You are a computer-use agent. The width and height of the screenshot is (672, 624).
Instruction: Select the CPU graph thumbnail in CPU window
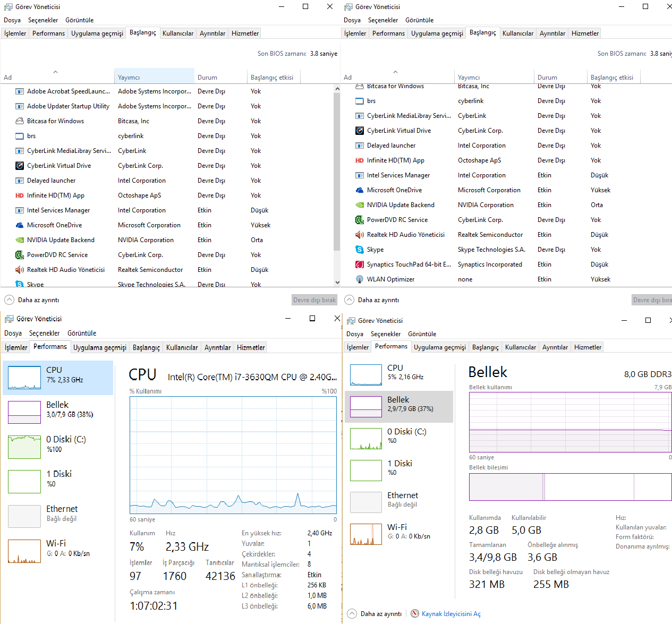24,378
